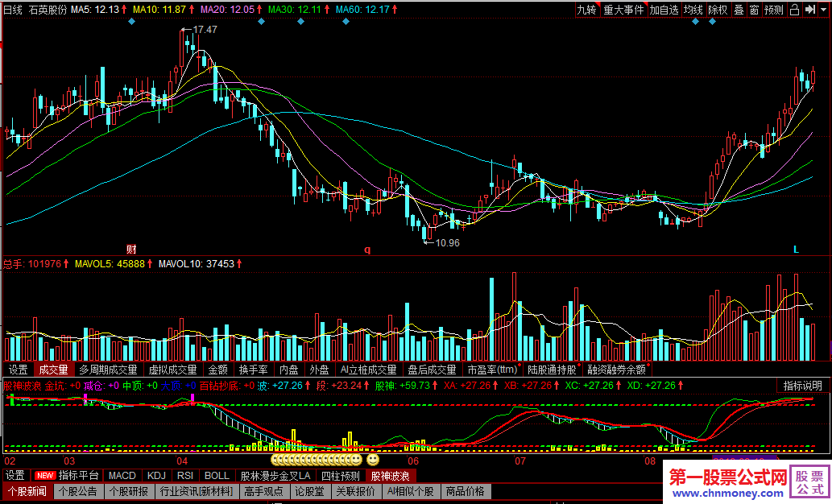Select the 成交量 volume tab
Viewport: 832px width, 504px height.
point(54,370)
